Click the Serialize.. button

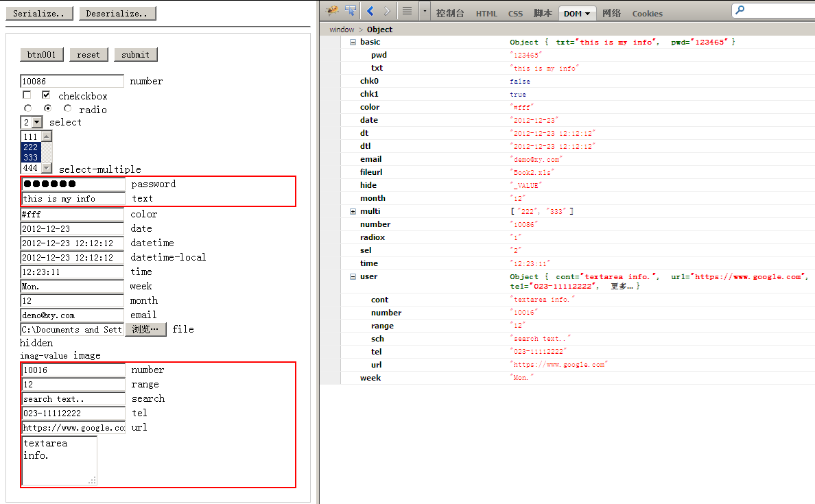[39, 13]
